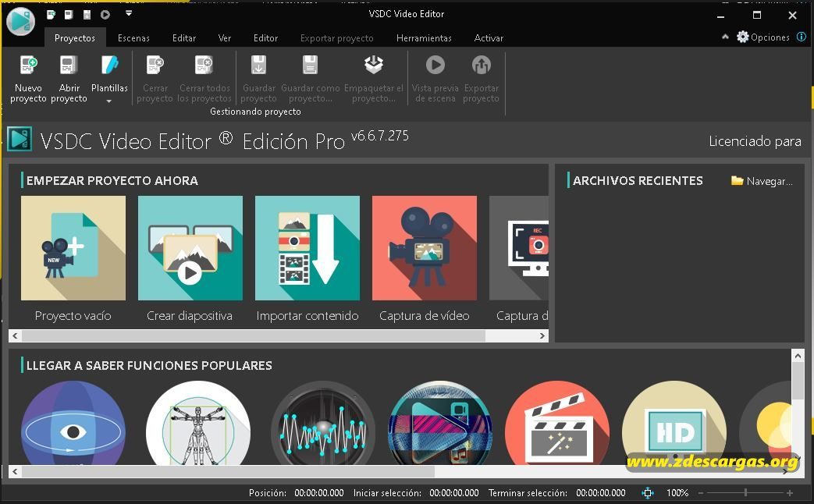814x504 pixels.
Task: Open the Herramientas tab
Action: tap(424, 38)
